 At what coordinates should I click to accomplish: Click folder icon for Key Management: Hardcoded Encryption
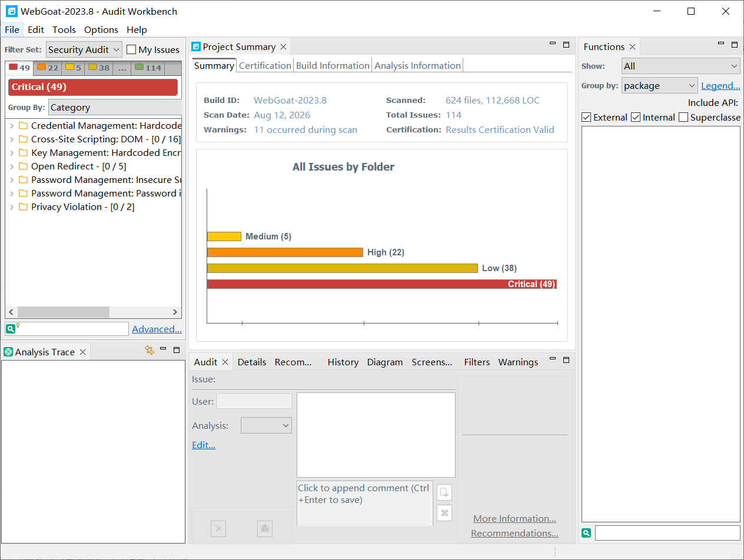coord(23,153)
